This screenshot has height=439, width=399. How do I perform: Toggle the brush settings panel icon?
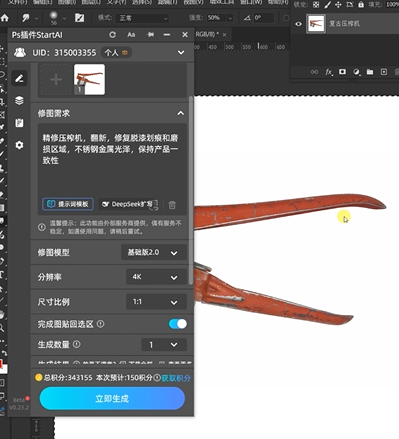79,18
